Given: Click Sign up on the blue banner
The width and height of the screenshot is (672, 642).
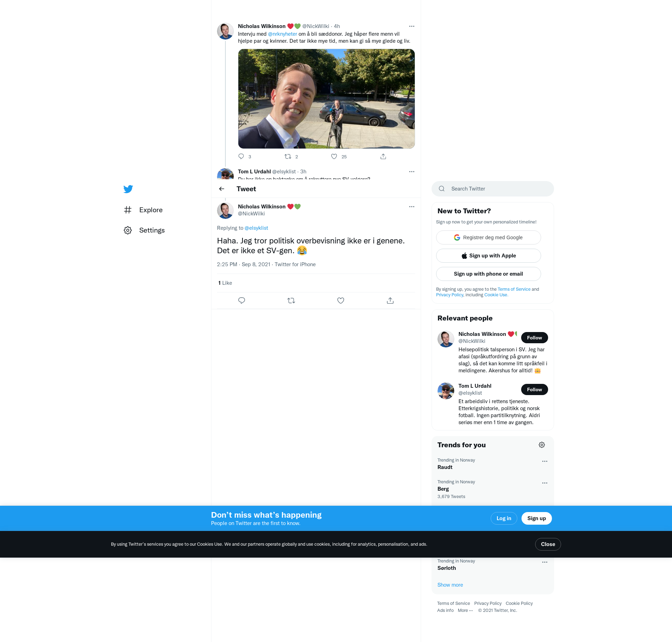Looking at the screenshot, I should pyautogui.click(x=537, y=518).
